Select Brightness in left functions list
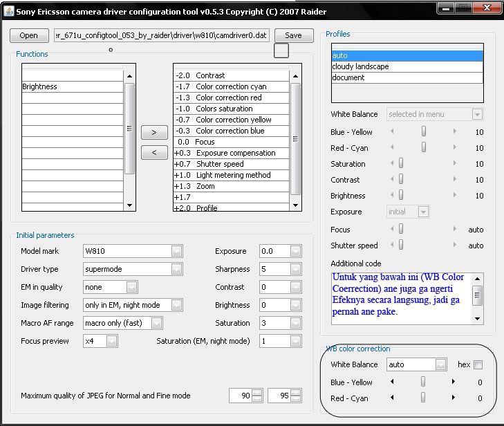504x426 pixels. pos(73,86)
